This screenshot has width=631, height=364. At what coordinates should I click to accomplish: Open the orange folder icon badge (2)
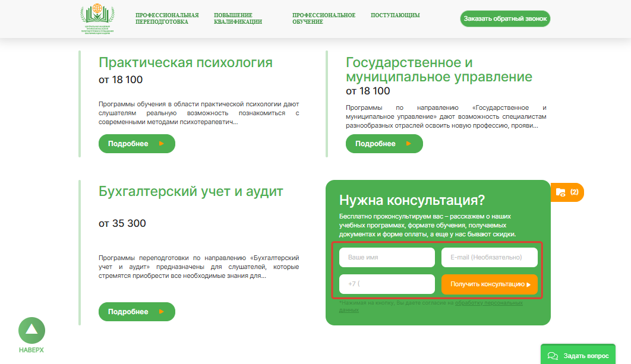(x=567, y=192)
